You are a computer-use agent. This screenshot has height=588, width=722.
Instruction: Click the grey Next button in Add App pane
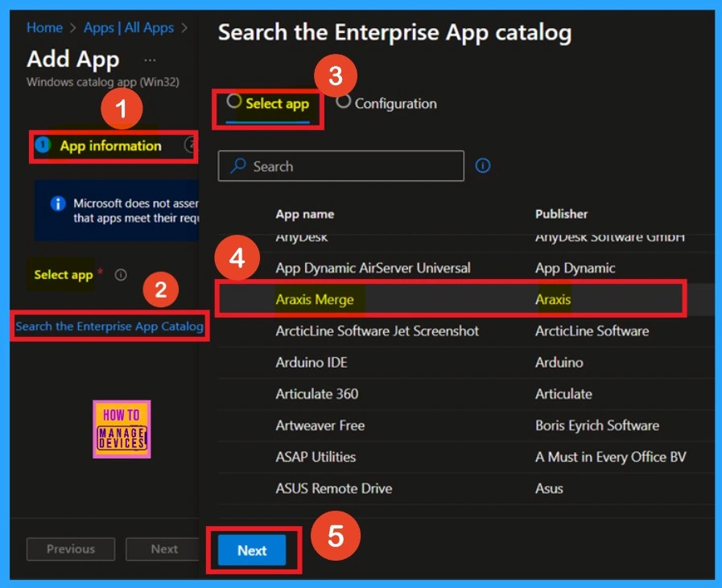(x=162, y=549)
